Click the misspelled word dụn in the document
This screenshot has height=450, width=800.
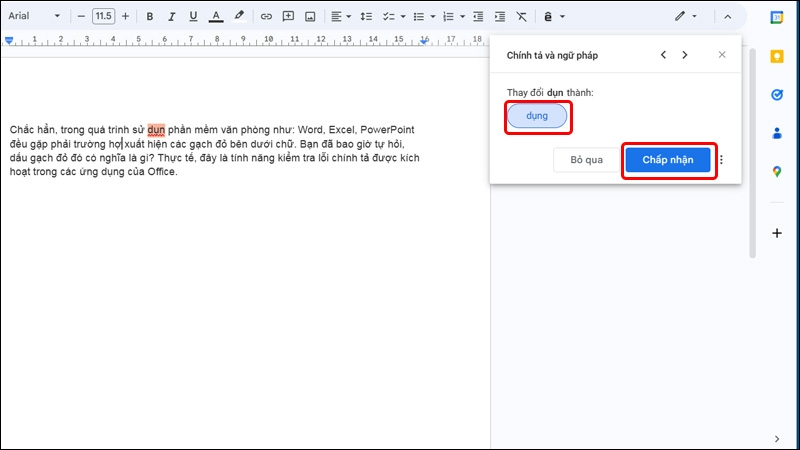tap(156, 130)
